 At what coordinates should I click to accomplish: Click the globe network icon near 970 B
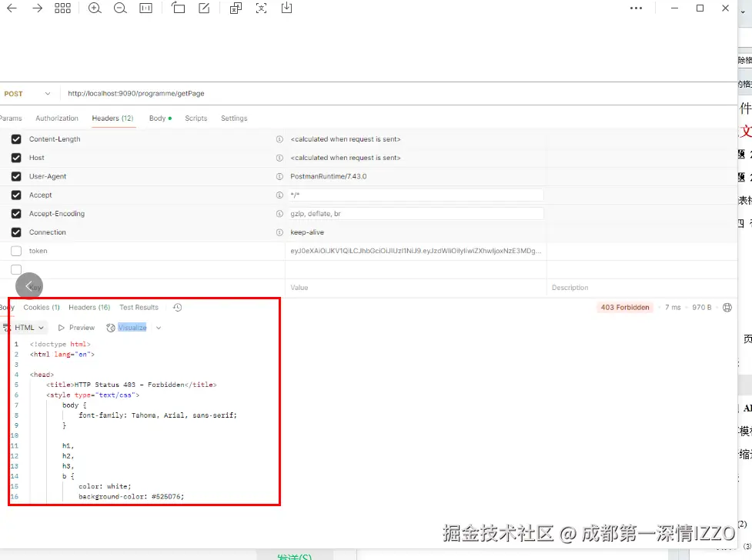point(727,308)
